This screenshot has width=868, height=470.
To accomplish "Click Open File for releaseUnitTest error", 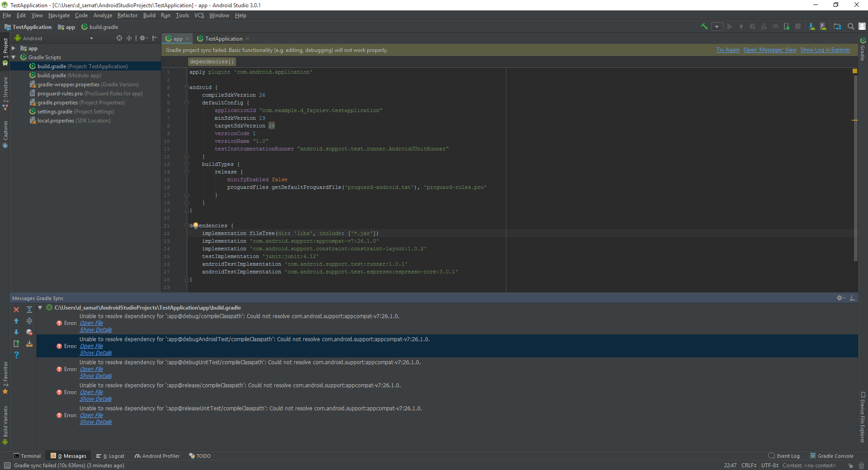I will (x=91, y=415).
